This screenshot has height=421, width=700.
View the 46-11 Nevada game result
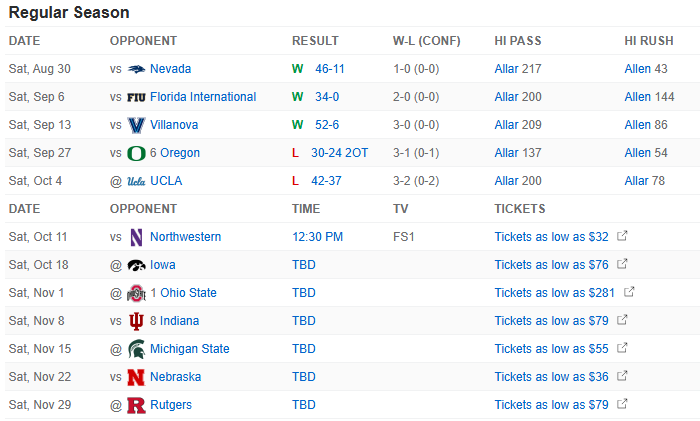click(x=330, y=69)
